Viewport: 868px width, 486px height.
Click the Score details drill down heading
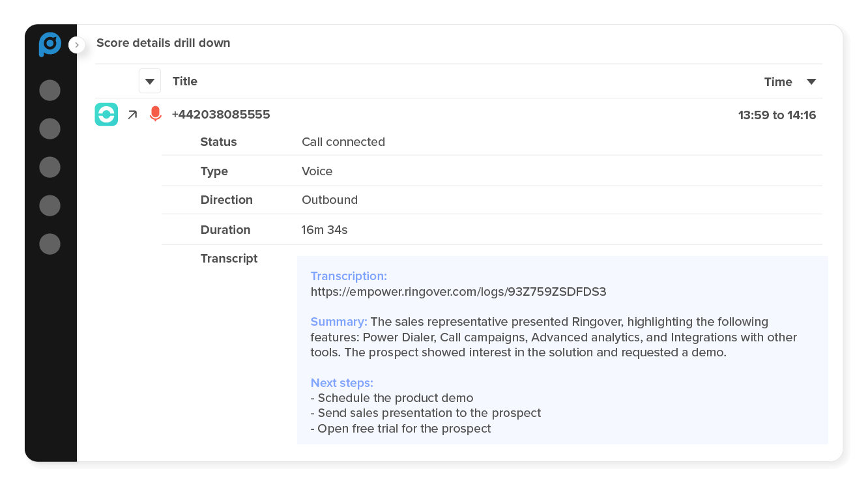click(163, 43)
